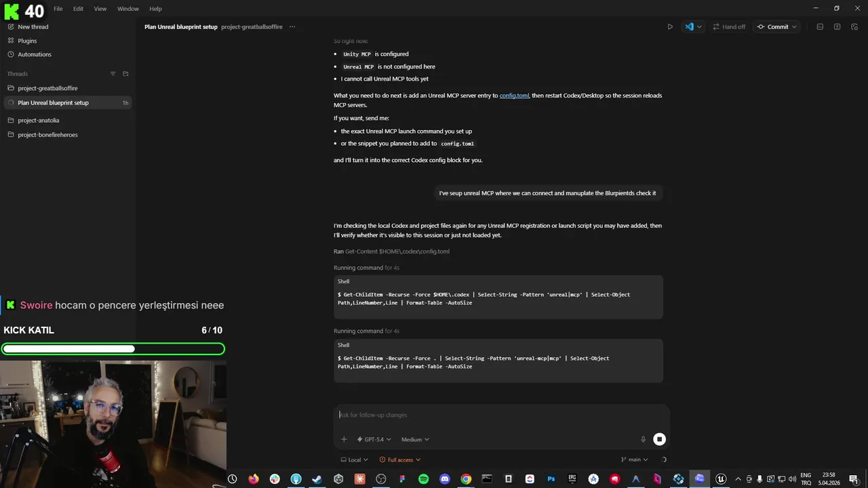Open Chrome from the taskbar
This screenshot has height=488, width=868.
[x=466, y=479]
